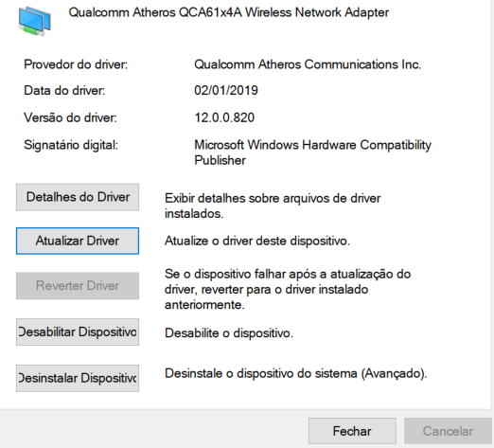Viewport: 494px width, 448px height.
Task: Click Microsoft Windows Hardware Compatibility Publisher text
Action: pyautogui.click(x=312, y=152)
